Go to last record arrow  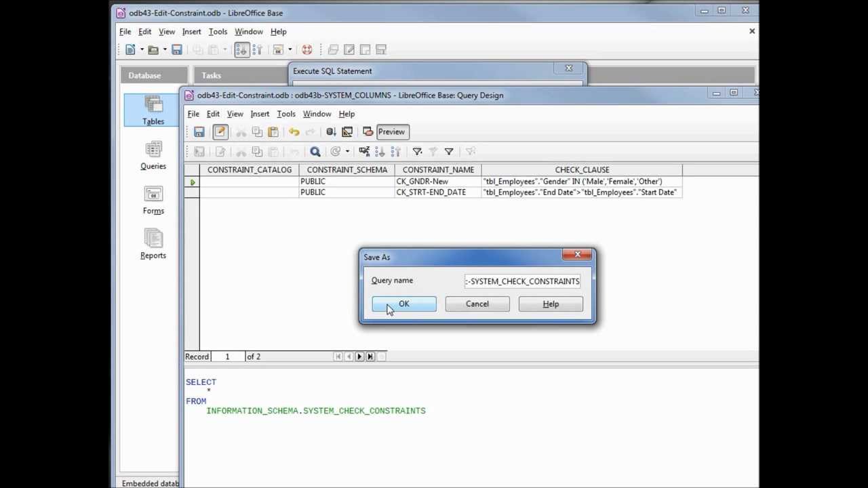point(370,357)
